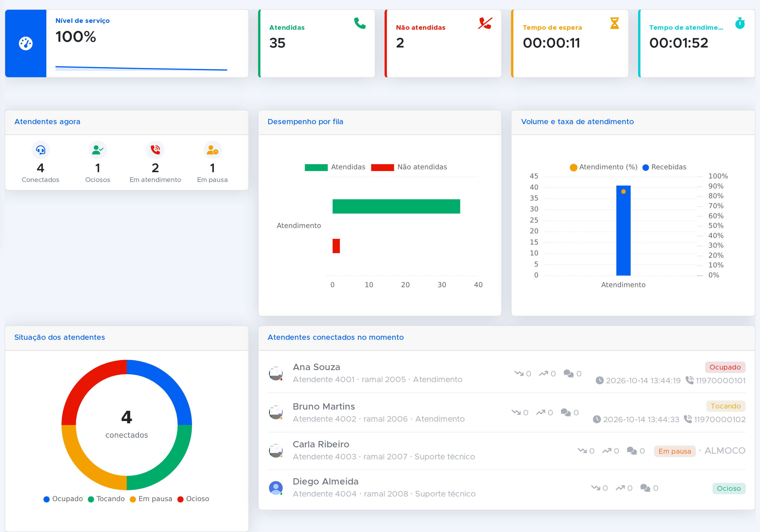Toggle the Em pausa legend in donut chart
Viewport: 760px width, 532px height.
(x=151, y=499)
